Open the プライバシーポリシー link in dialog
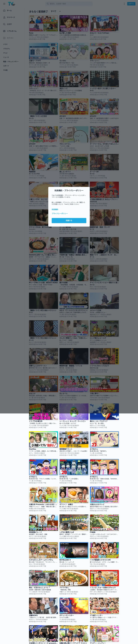The width and height of the screenshot is (138, 644). [x=60, y=213]
